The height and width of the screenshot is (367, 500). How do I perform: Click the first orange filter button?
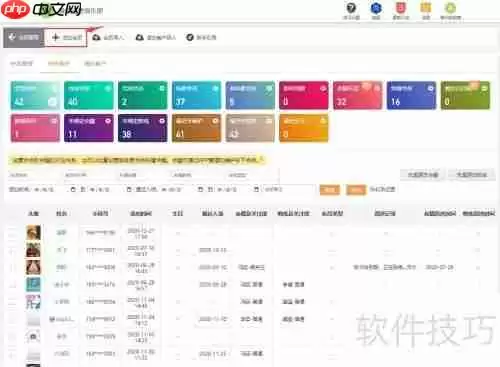pos(330,190)
